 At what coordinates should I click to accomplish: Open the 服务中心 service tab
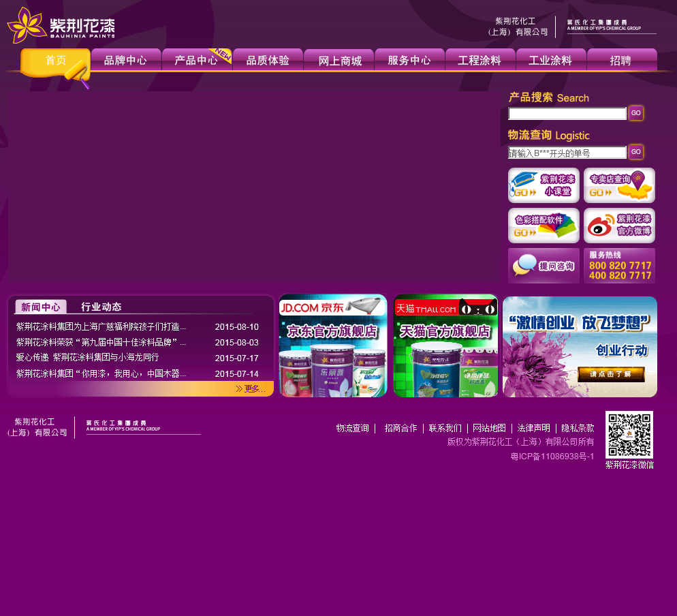pos(409,60)
